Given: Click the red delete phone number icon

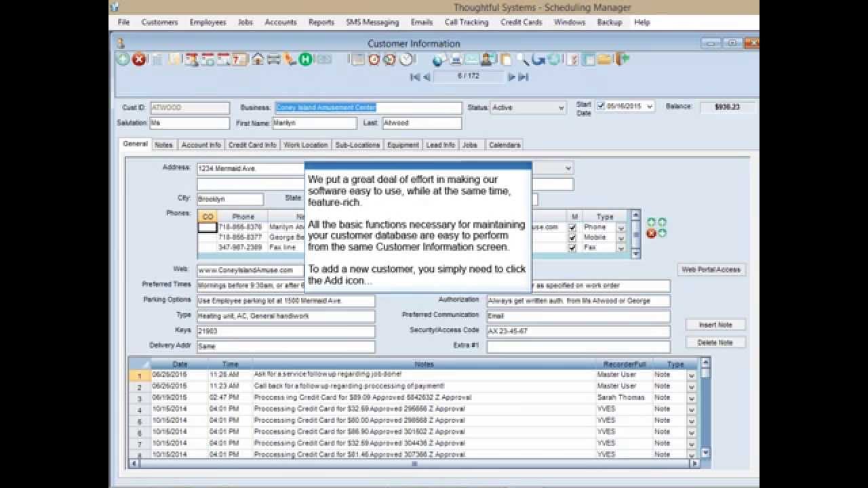Looking at the screenshot, I should (651, 233).
